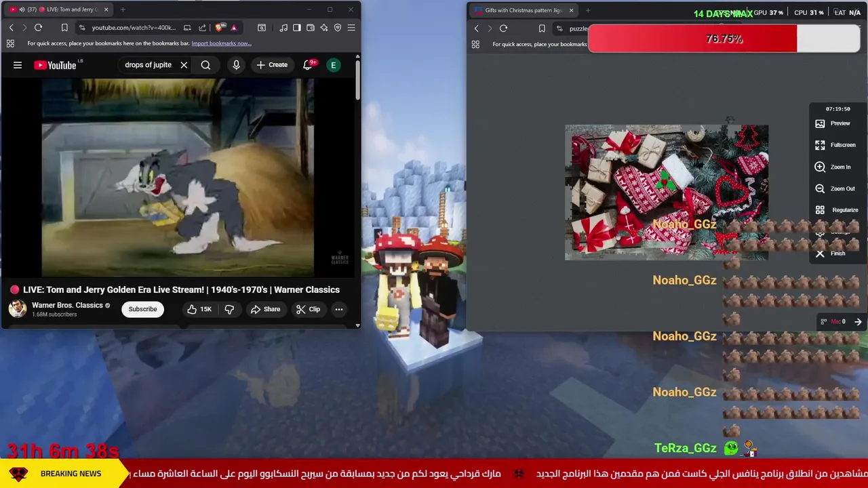Bookmark the YouTube page
This screenshot has height=488, width=868.
(x=64, y=28)
